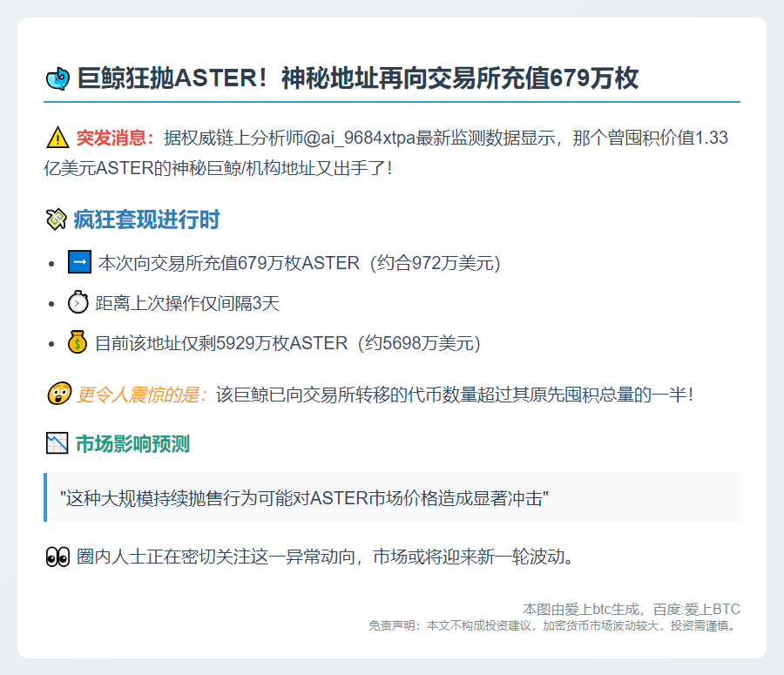Click the money bag icon
This screenshot has height=675, width=784.
pyautogui.click(x=78, y=343)
